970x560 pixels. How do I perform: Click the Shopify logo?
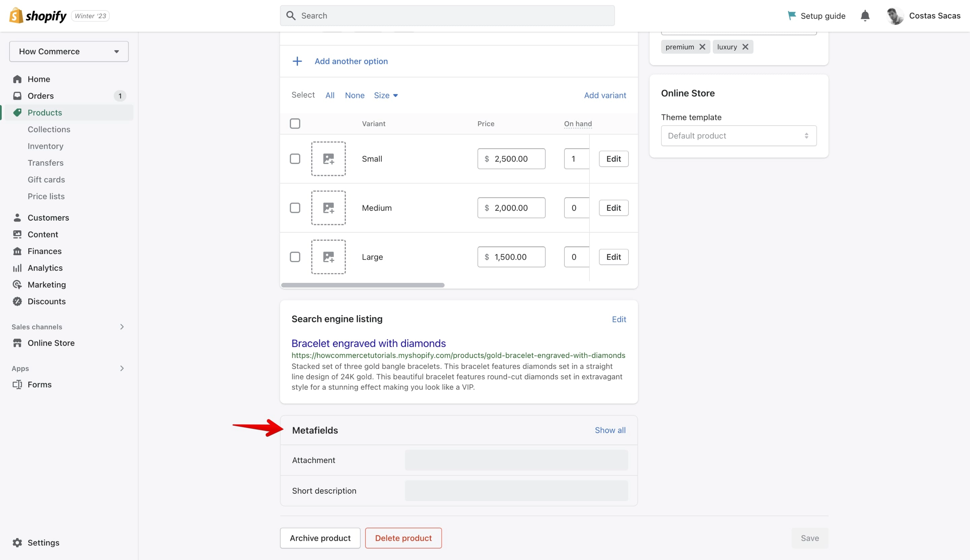click(x=38, y=16)
